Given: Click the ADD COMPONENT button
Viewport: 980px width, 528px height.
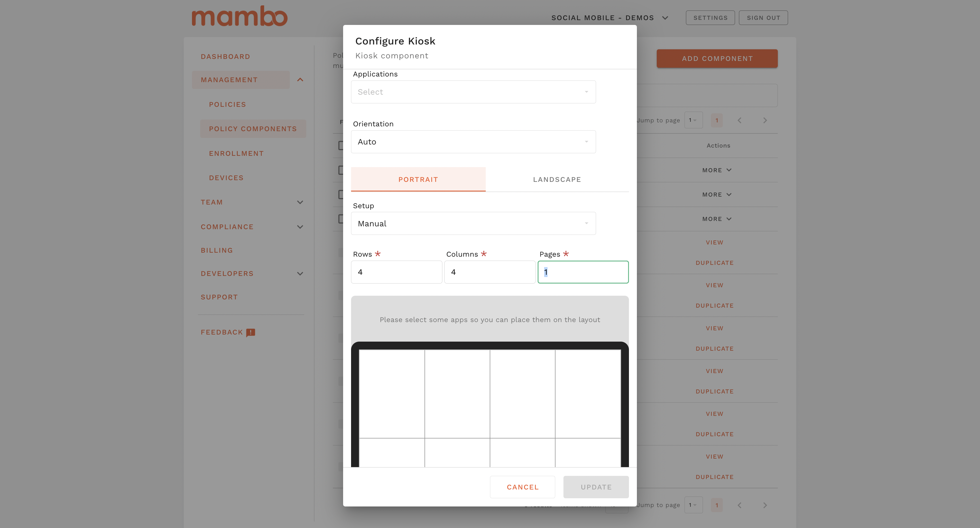Looking at the screenshot, I should (x=717, y=58).
